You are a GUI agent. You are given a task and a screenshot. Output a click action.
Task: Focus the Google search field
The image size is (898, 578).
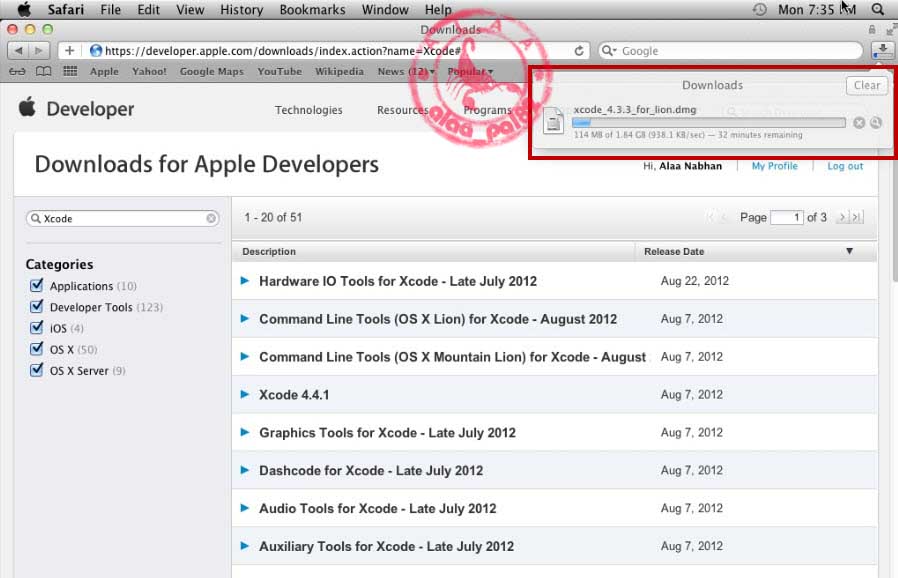tap(730, 51)
